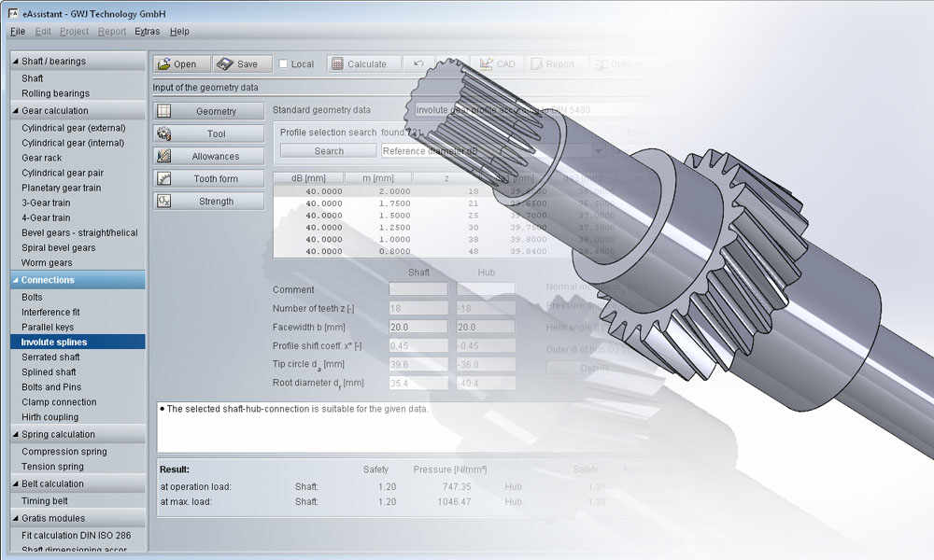The width and height of the screenshot is (934, 560).
Task: Open the Extras menu
Action: click(147, 31)
